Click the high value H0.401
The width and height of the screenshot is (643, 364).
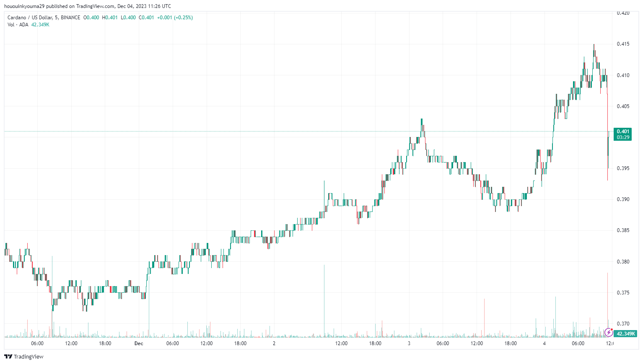110,18
